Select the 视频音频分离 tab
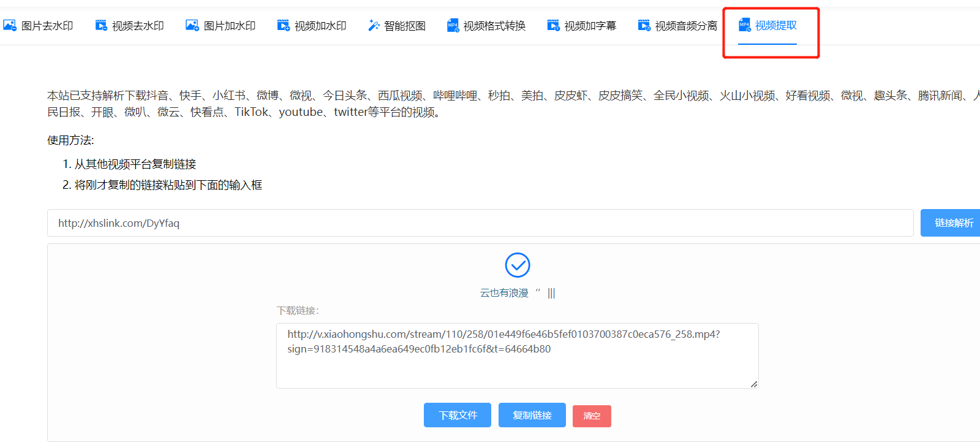The image size is (980, 442). click(685, 26)
